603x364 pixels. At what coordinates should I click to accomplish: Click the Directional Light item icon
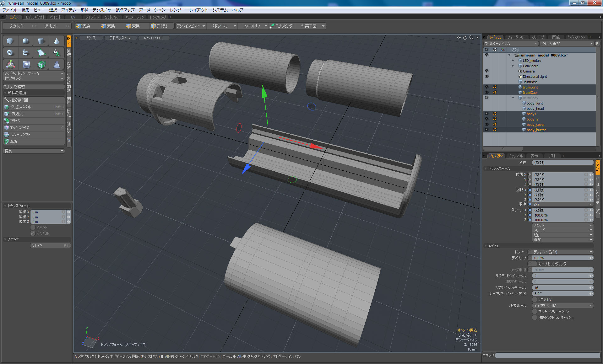pyautogui.click(x=520, y=77)
